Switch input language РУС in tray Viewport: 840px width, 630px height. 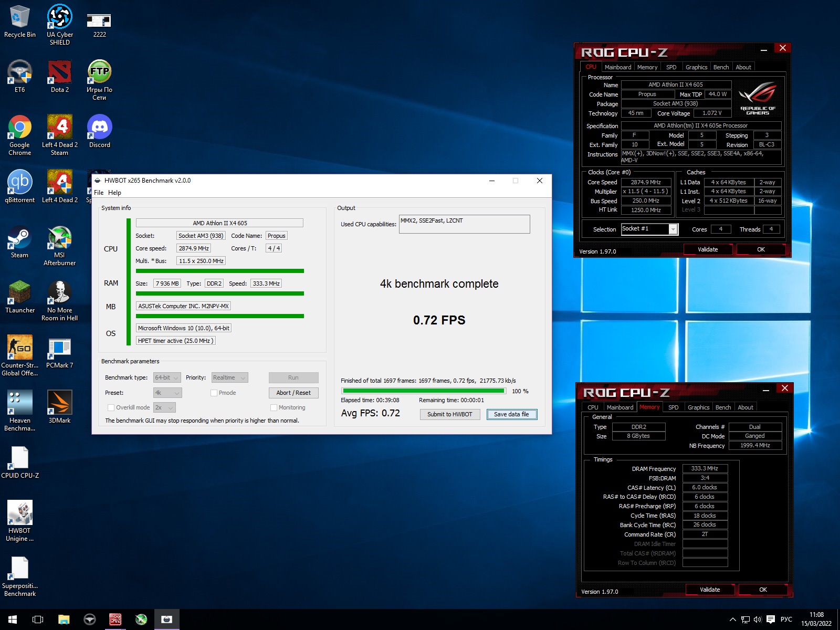pyautogui.click(x=786, y=619)
